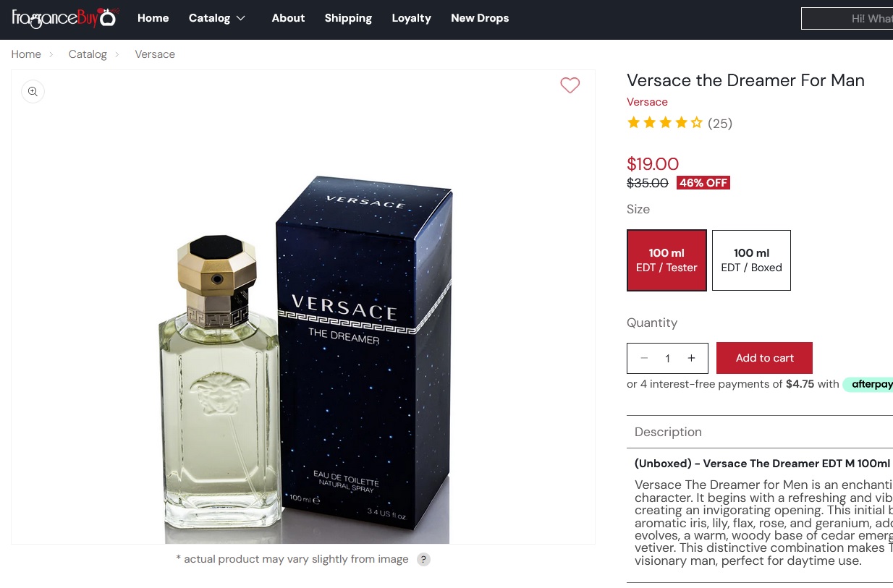The height and width of the screenshot is (588, 893).
Task: Select 100 ml EDT / Tester size
Action: (x=666, y=260)
